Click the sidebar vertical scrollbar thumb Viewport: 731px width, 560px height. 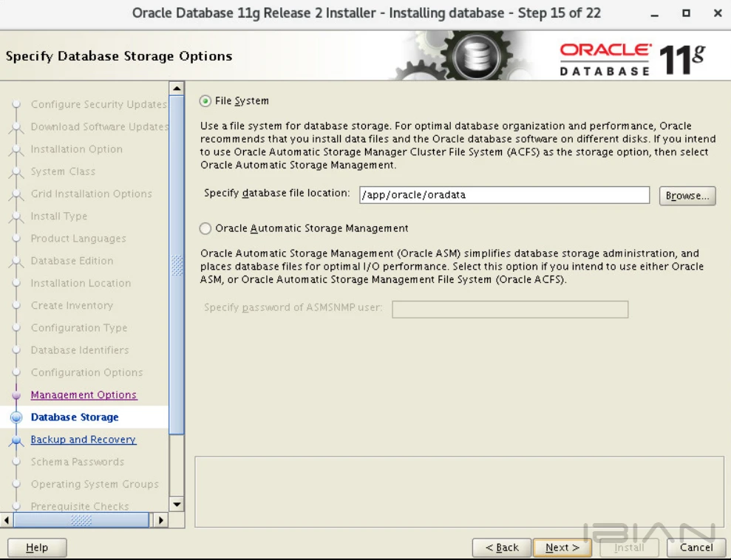pos(177,265)
